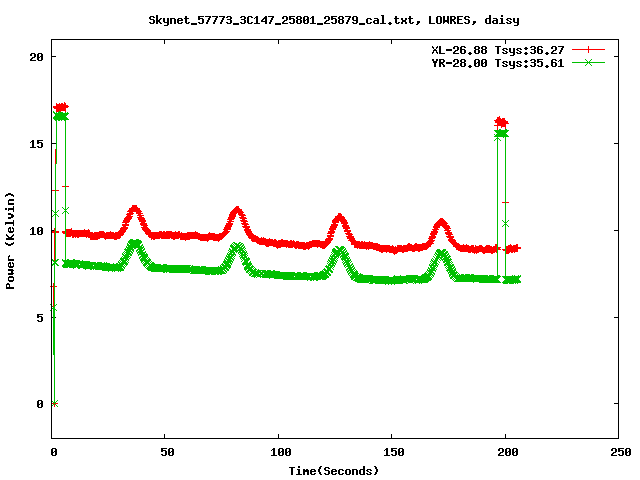
Task: Click the green peak near 80 seconds
Action: [238, 256]
